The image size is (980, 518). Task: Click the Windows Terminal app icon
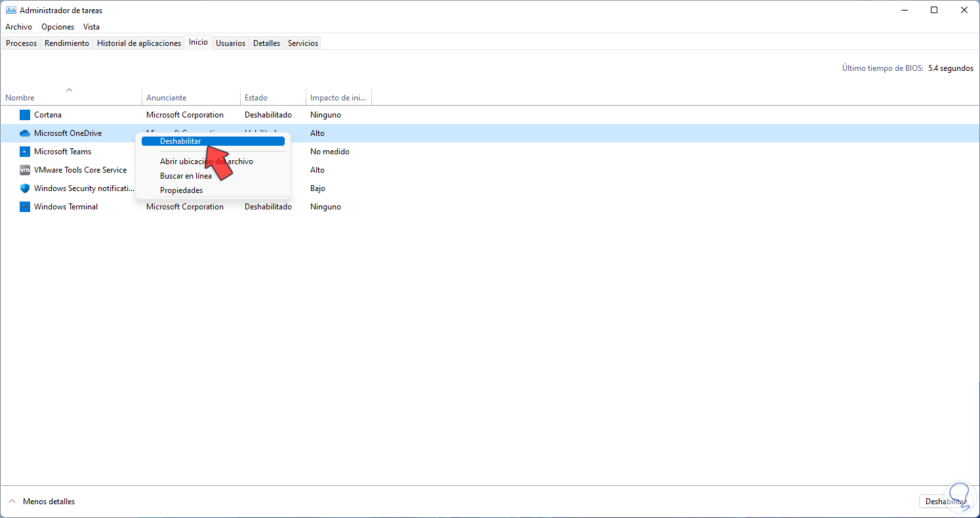(25, 207)
